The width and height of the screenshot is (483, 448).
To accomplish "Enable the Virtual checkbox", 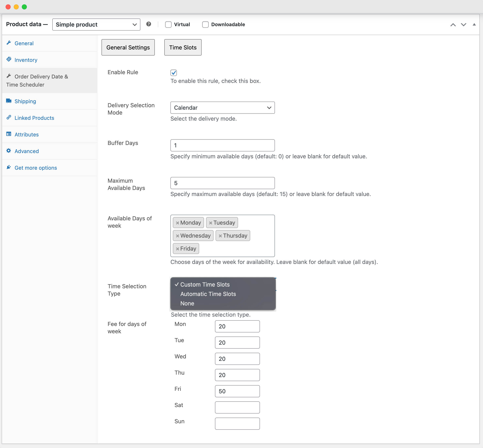I will pos(168,24).
